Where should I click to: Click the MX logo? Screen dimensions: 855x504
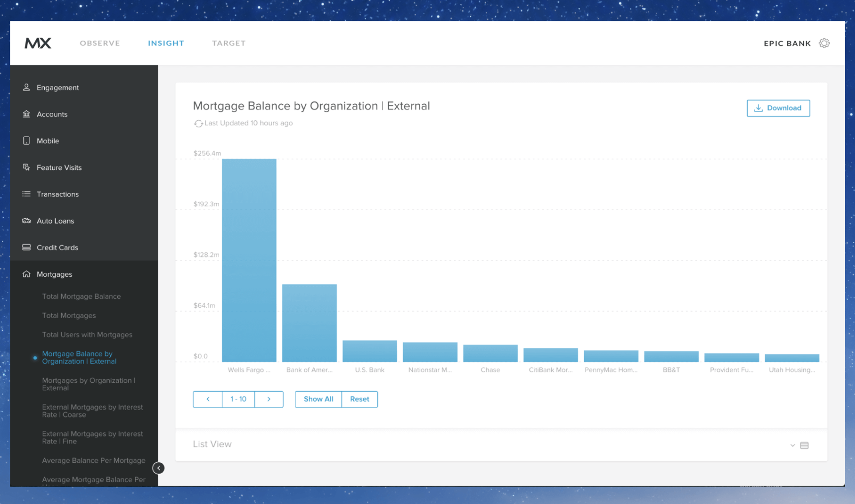point(38,43)
